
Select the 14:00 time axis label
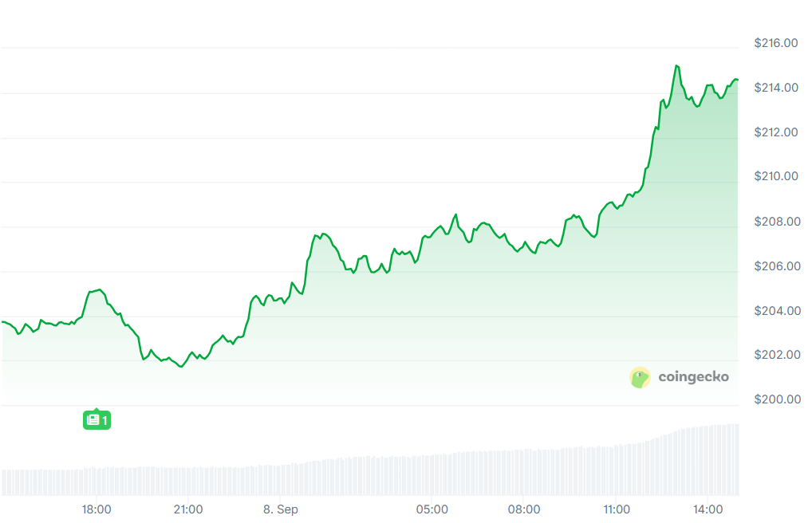[x=709, y=509]
